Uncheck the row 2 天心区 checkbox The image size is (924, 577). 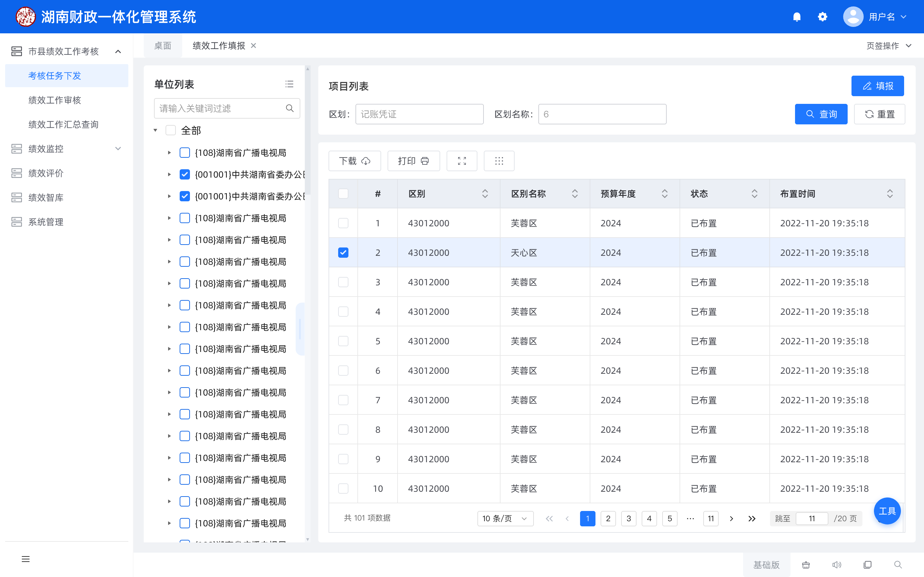pos(343,253)
